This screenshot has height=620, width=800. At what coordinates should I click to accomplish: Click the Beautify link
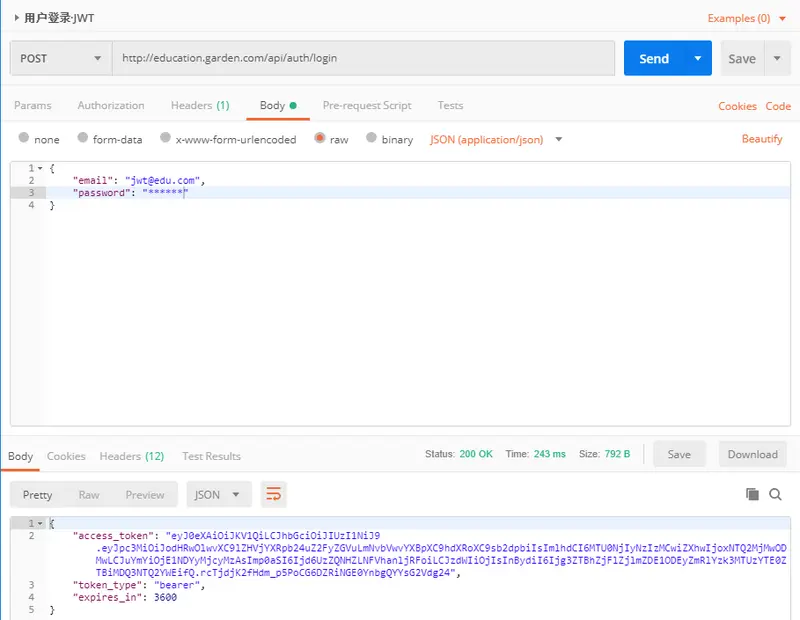coord(762,139)
